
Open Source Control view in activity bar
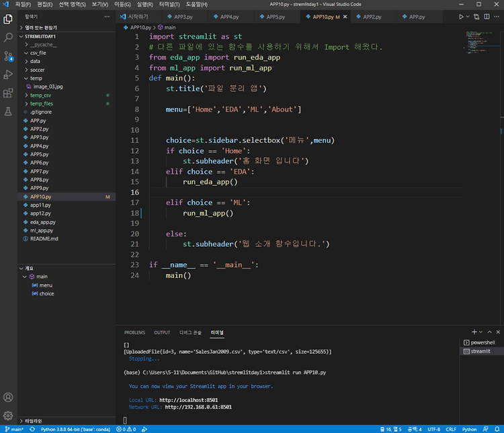[x=8, y=56]
